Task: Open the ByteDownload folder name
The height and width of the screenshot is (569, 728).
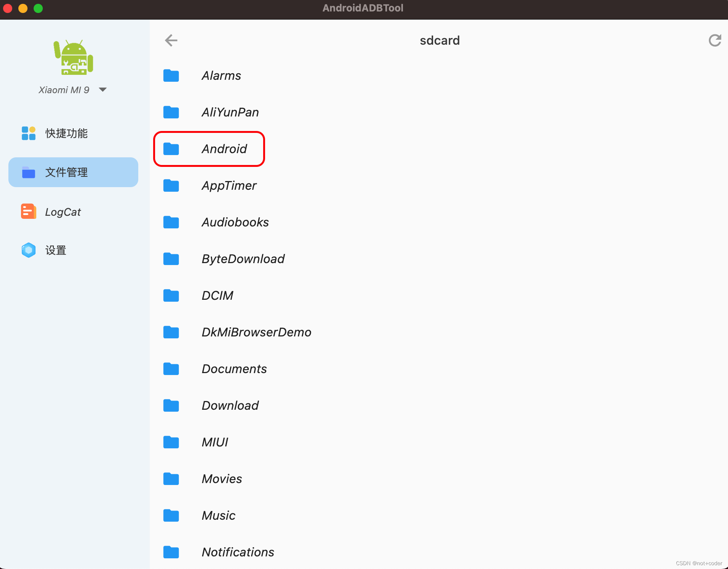Action: [243, 259]
